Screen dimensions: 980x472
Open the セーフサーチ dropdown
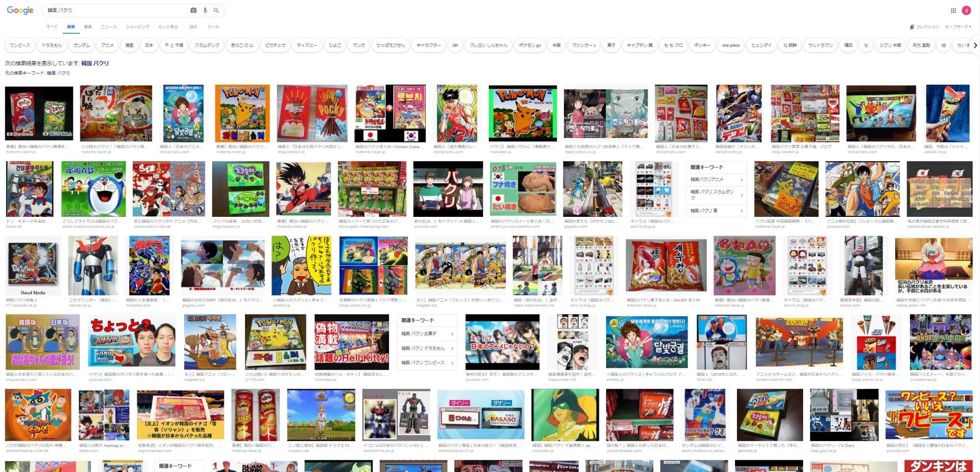tap(958, 27)
